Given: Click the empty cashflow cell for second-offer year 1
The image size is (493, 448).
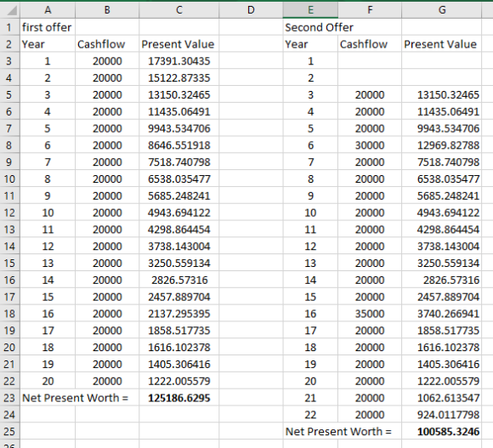Looking at the screenshot, I should 370,61.
